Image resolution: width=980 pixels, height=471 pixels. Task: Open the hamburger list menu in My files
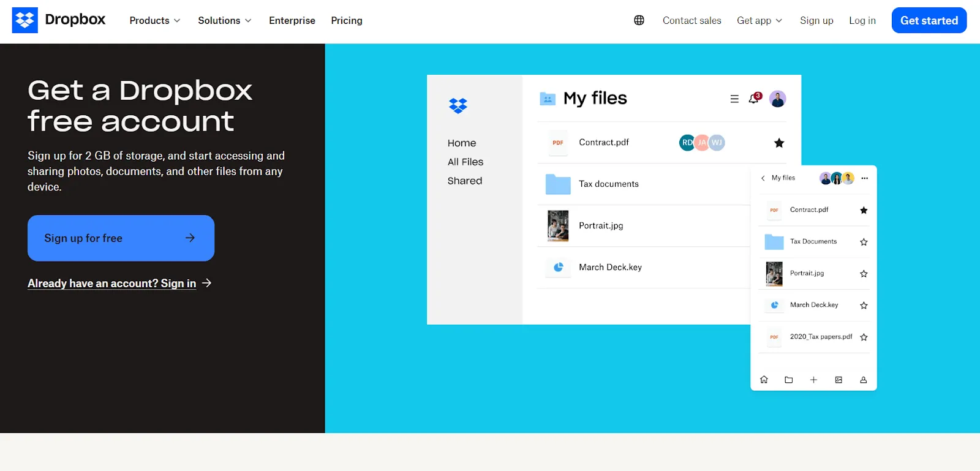(x=734, y=99)
